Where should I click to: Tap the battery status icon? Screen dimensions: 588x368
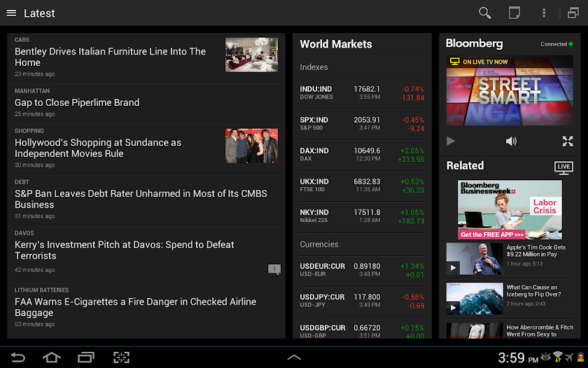click(x=581, y=357)
